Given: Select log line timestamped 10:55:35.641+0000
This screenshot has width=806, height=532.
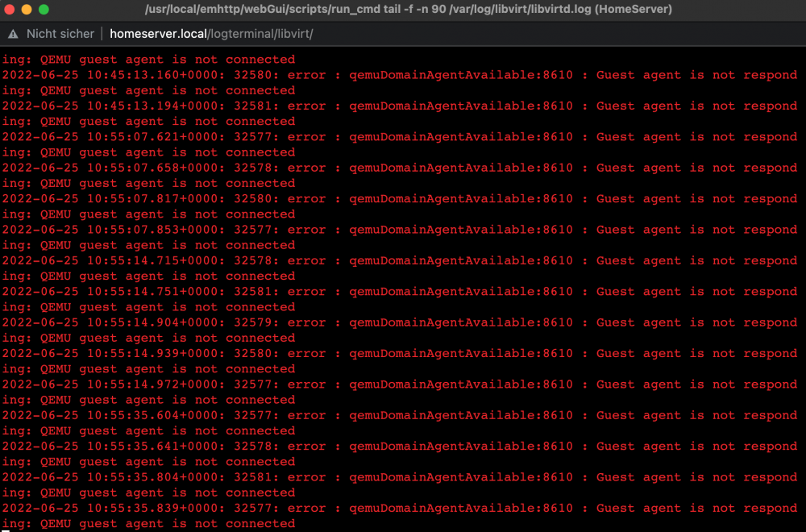Looking at the screenshot, I should point(400,447).
